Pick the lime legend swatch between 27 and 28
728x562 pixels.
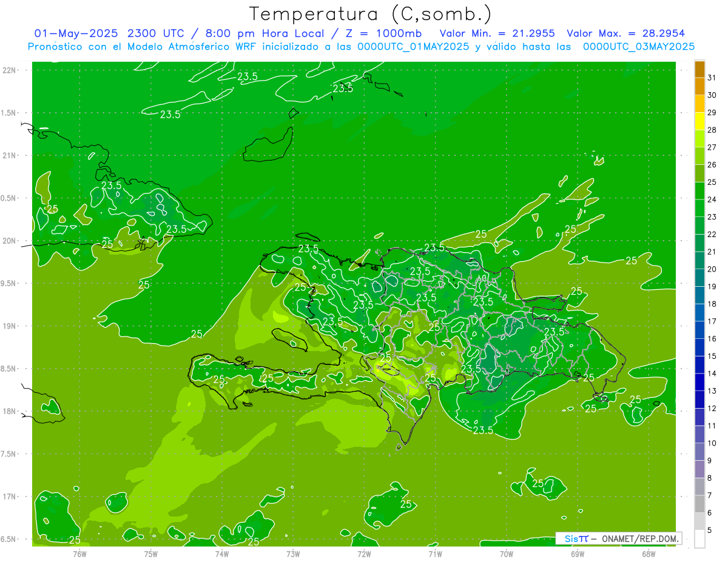tap(699, 139)
